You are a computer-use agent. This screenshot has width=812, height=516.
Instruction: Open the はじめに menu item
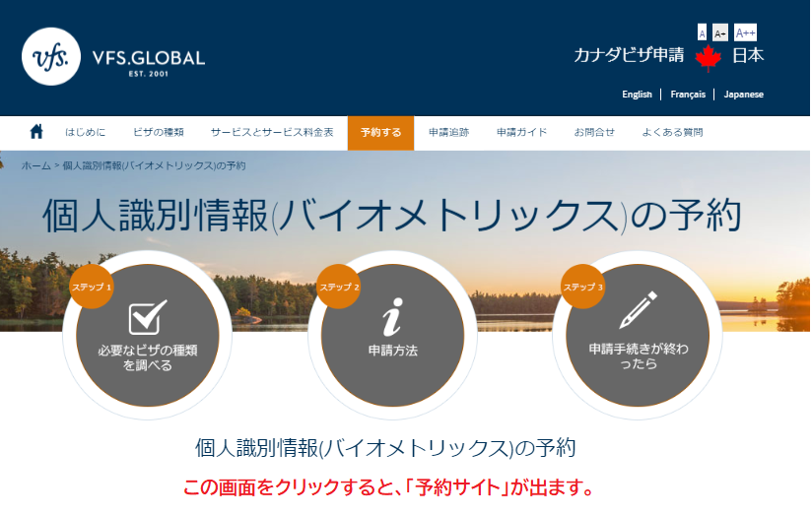click(x=86, y=132)
